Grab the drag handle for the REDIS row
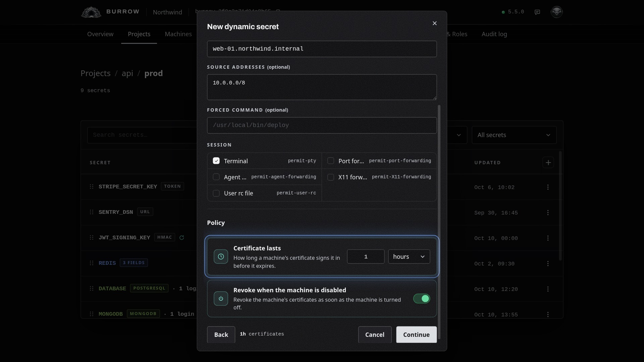 pos(92,263)
